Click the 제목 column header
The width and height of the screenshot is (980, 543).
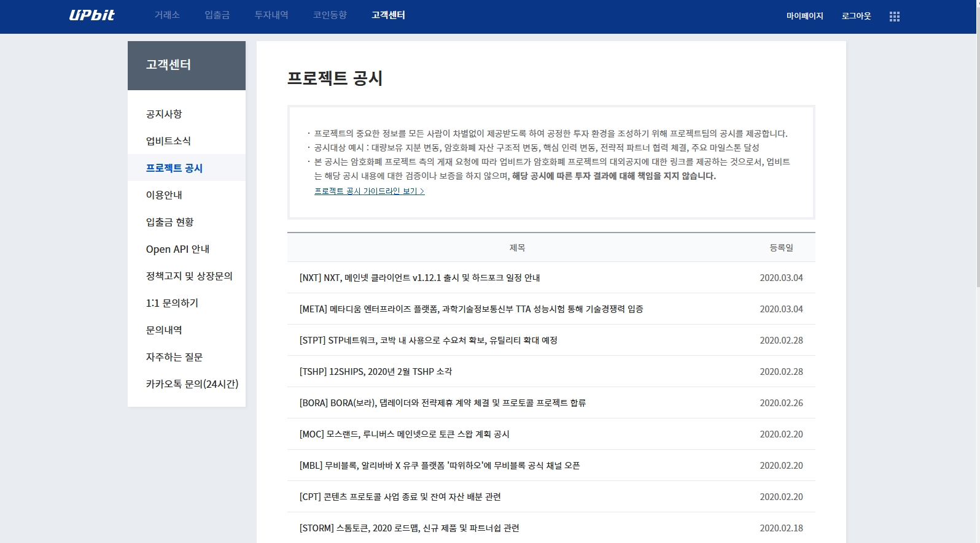517,248
